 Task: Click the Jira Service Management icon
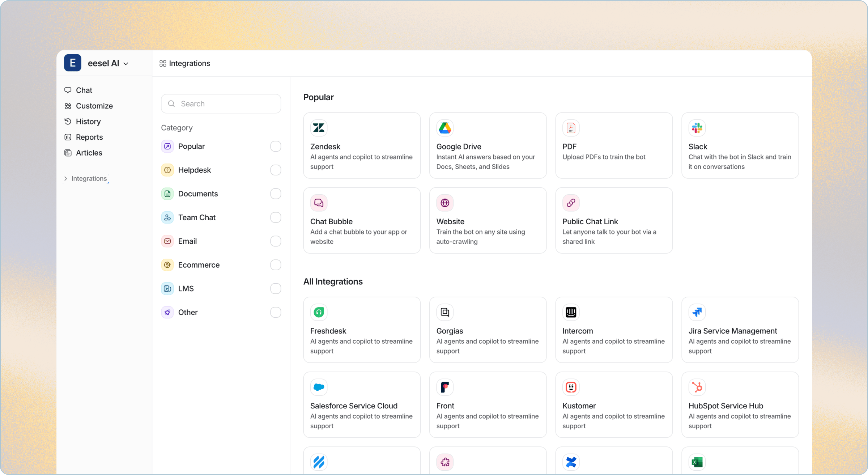point(697,312)
